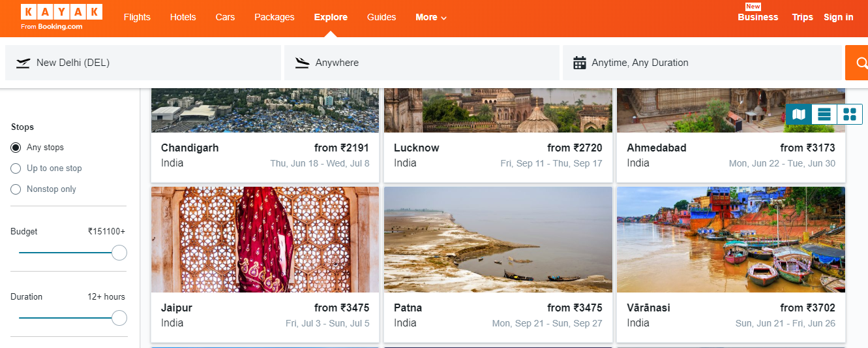Click the Duration slider handle
The width and height of the screenshot is (868, 348).
coord(119,318)
